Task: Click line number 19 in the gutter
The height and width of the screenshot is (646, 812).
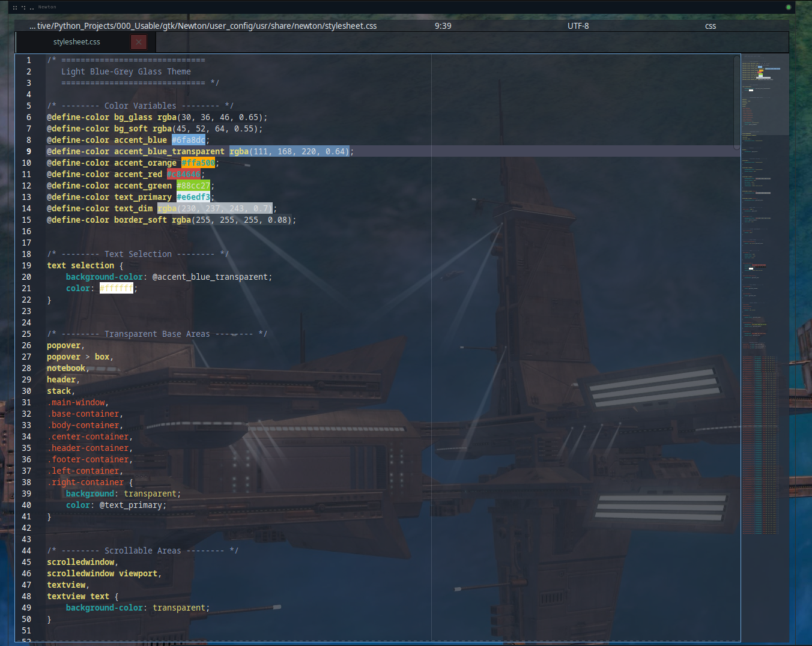Action: click(x=26, y=265)
